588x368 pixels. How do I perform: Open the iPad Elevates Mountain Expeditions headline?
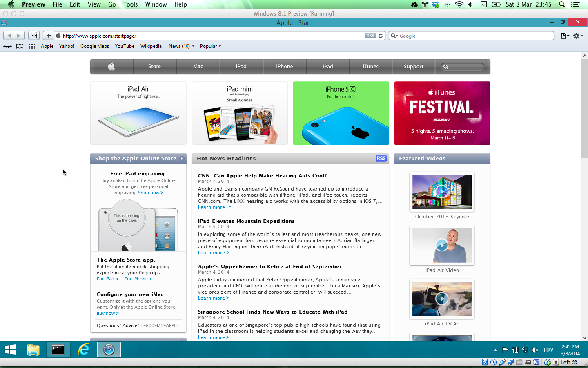(246, 221)
